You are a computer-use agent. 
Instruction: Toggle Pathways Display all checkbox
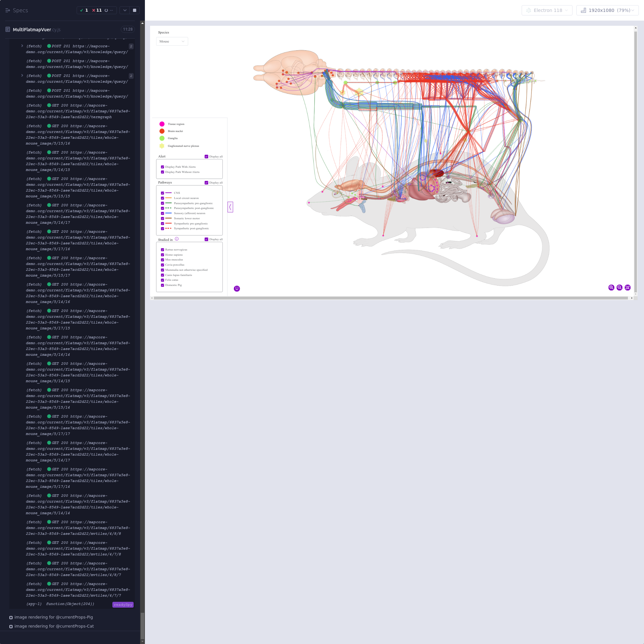[206, 183]
